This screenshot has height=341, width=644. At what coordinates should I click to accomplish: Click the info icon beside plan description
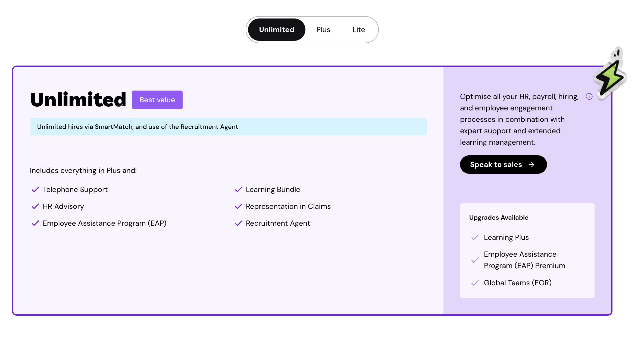(589, 97)
